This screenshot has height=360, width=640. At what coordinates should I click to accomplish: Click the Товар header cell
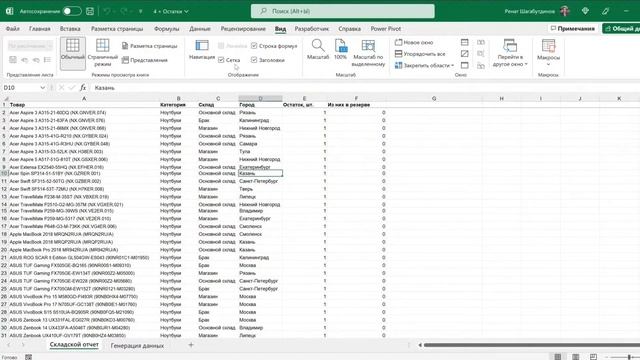pos(84,105)
